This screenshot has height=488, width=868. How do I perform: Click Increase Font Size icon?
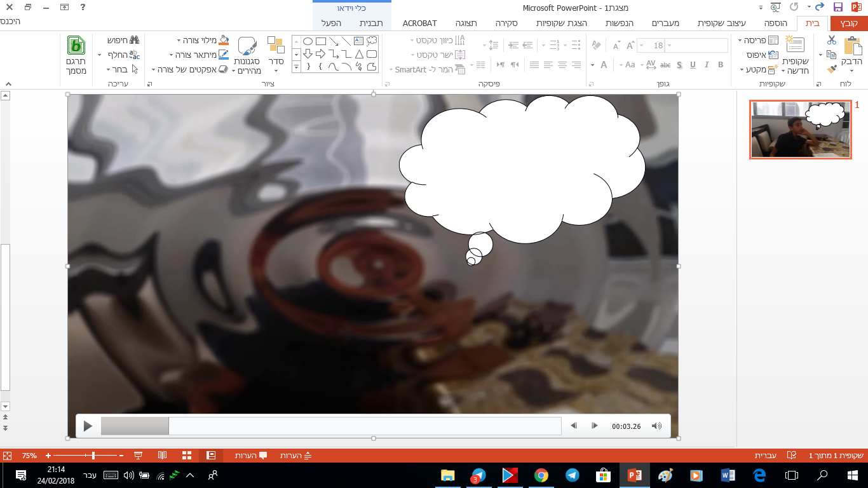tap(630, 45)
